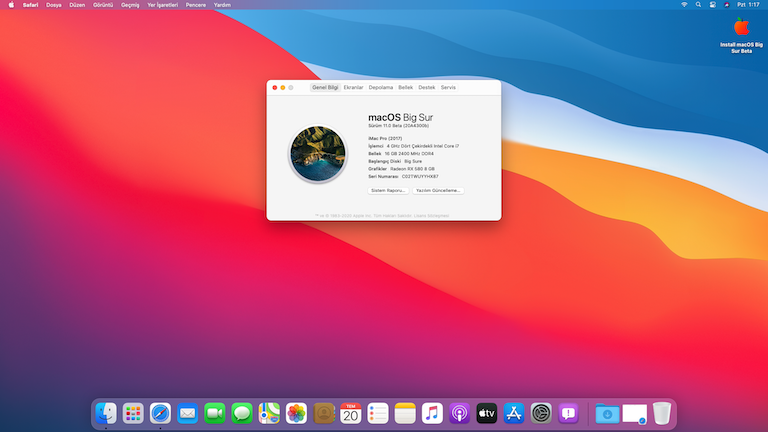Switch to the Depolama tab

(380, 88)
